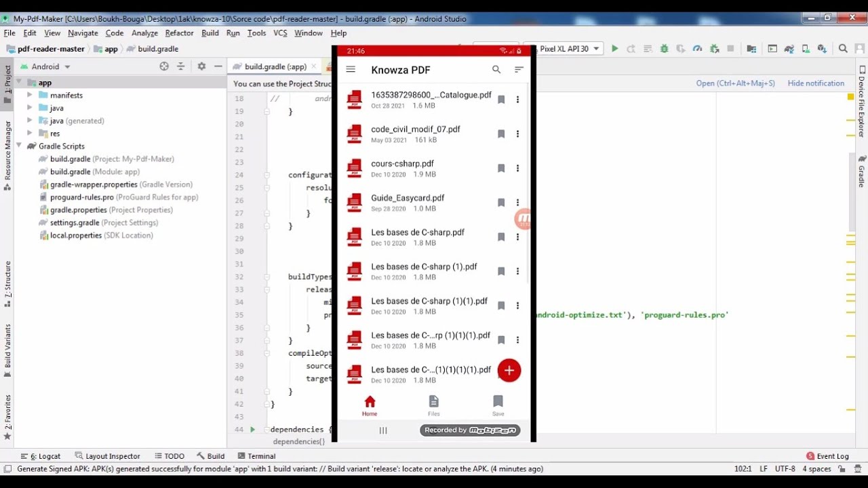
Task: Toggle bookmark for Guide_Easycard.pdf
Action: tap(501, 203)
